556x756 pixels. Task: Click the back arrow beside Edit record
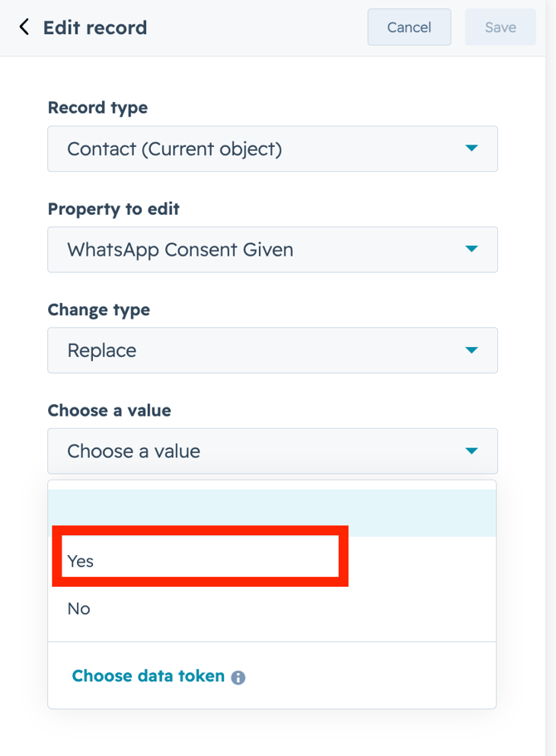tap(24, 27)
